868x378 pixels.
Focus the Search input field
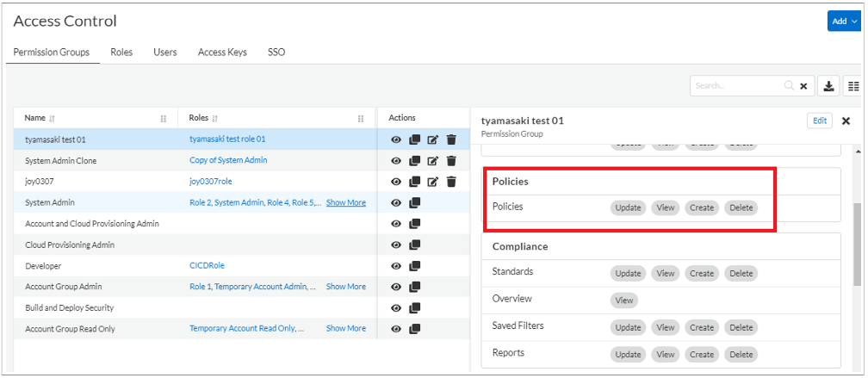pos(738,86)
